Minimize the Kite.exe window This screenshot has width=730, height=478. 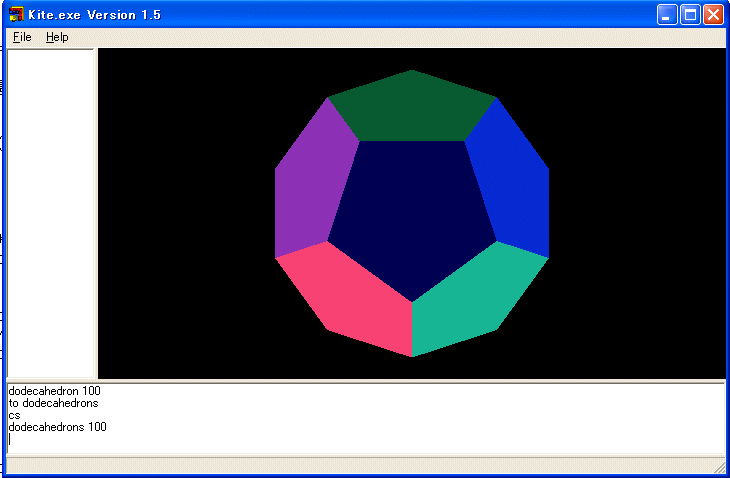pos(667,15)
